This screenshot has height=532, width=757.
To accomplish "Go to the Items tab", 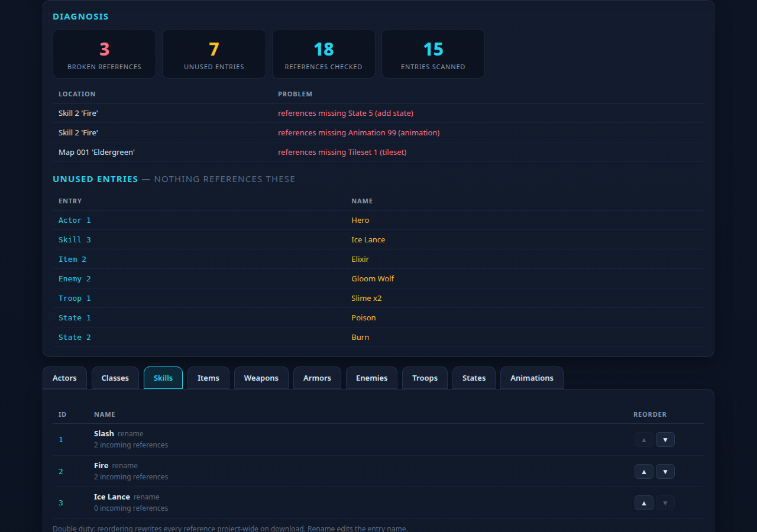I will [x=208, y=378].
